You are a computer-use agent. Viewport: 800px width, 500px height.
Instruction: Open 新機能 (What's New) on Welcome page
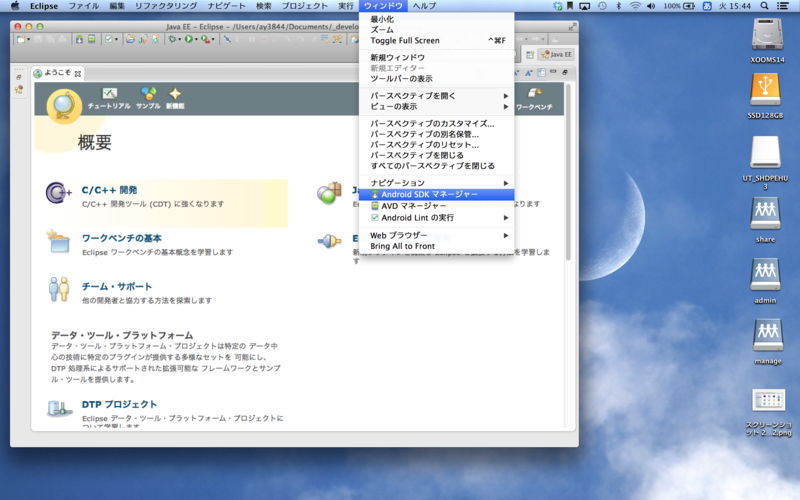coord(175,98)
